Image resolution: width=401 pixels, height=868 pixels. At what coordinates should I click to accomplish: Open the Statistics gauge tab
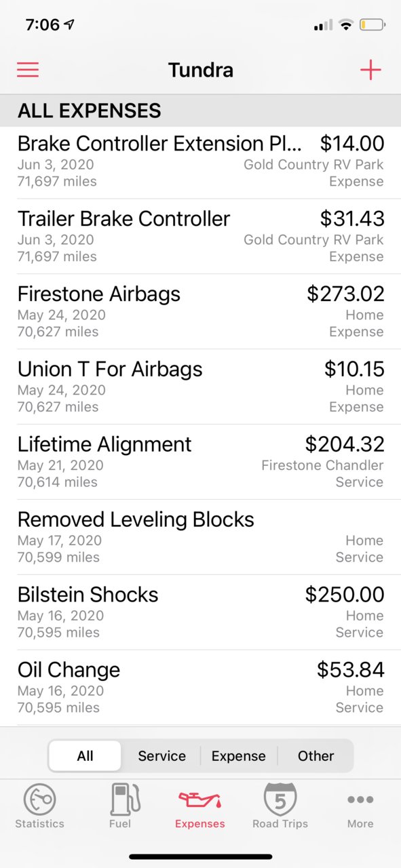click(x=39, y=806)
